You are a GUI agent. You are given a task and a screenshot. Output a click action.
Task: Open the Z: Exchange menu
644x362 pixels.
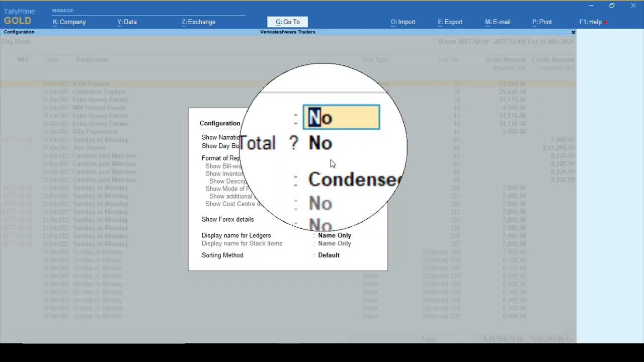click(198, 22)
